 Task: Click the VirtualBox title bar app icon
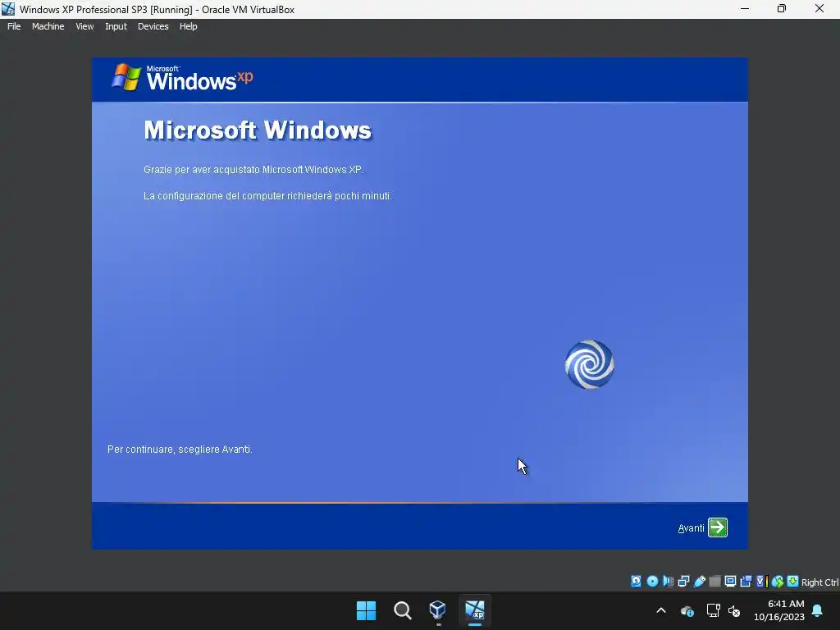pos(8,9)
